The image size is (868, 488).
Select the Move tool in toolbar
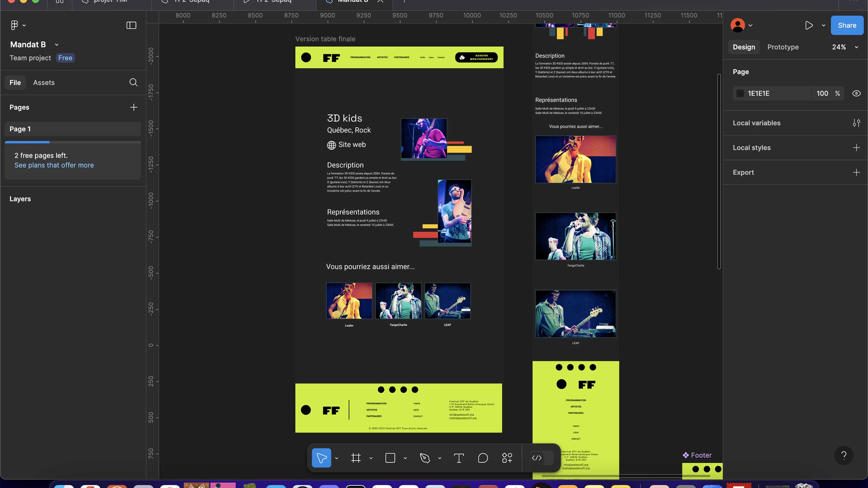(x=321, y=458)
